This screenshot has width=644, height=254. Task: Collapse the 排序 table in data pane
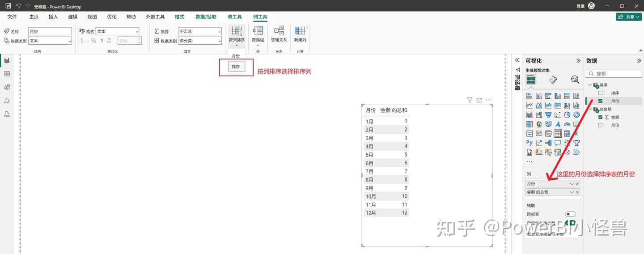(x=590, y=85)
